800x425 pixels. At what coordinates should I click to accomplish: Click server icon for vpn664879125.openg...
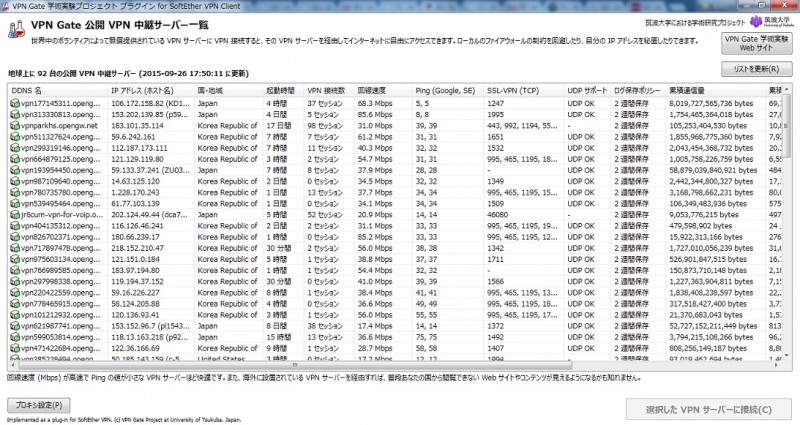pyautogui.click(x=15, y=159)
